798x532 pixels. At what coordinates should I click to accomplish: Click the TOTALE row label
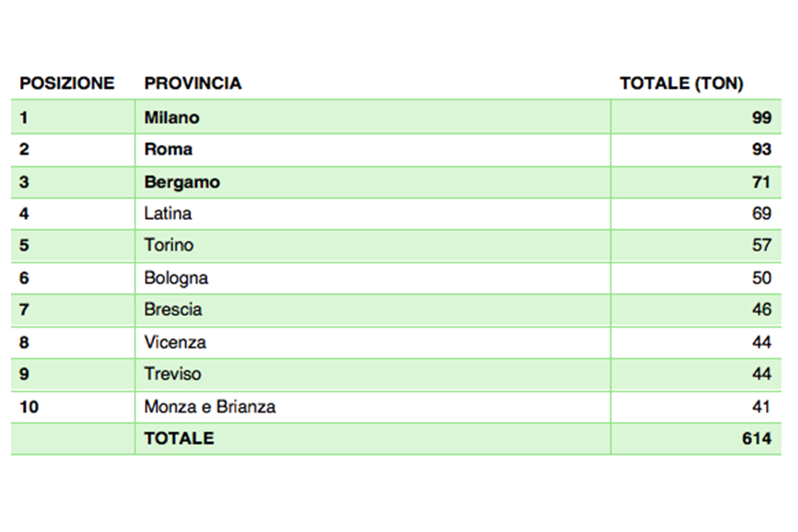[x=179, y=439]
